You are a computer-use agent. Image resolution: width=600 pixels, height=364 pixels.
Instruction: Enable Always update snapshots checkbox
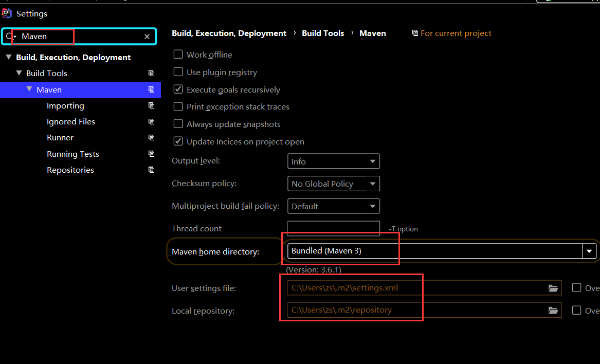pyautogui.click(x=178, y=123)
